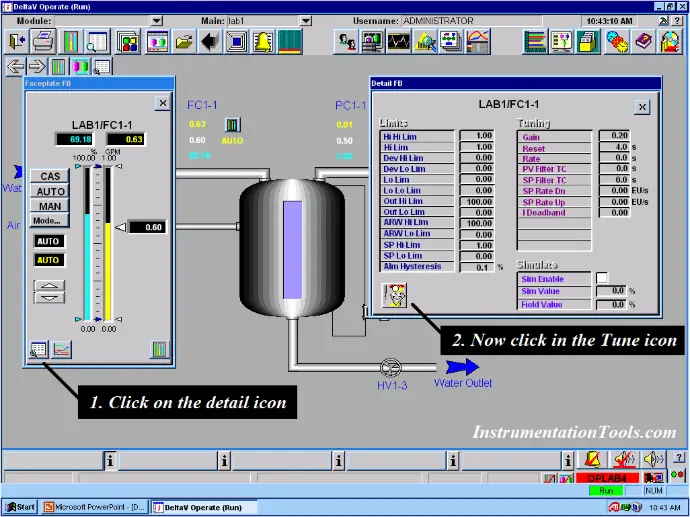This screenshot has height=517, width=690.
Task: Open the trend icon in Faceplate window
Action: click(61, 350)
